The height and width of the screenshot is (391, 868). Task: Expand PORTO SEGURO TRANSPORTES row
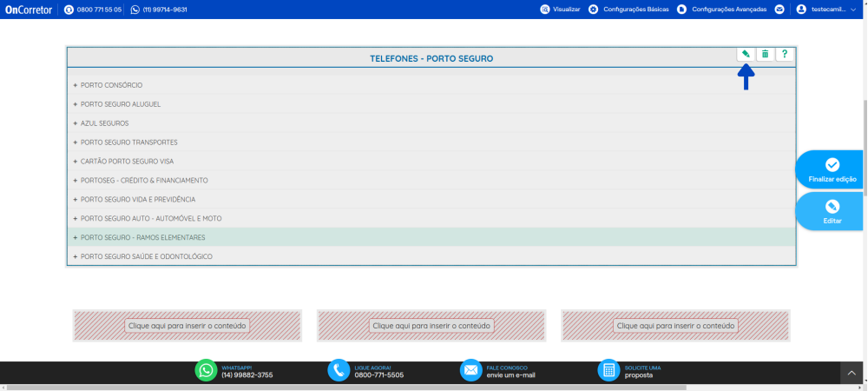(431, 142)
